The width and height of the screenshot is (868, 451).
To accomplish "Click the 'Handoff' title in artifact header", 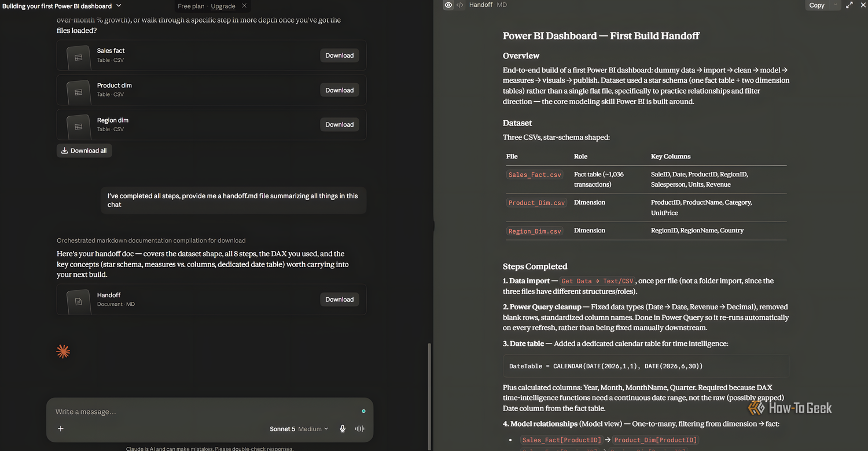I will tap(481, 5).
